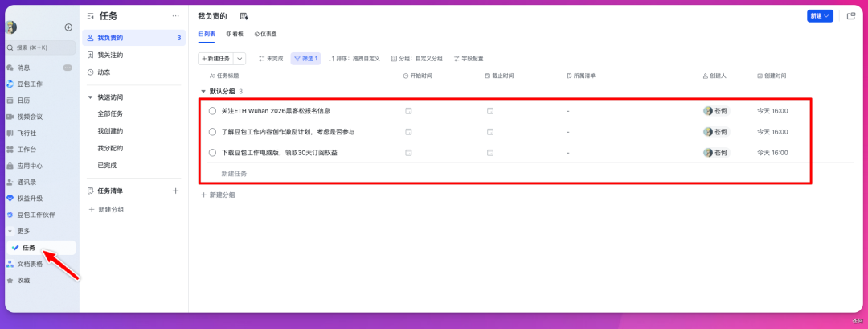Open 字段配置 field settings
This screenshot has width=868, height=329.
click(x=469, y=58)
